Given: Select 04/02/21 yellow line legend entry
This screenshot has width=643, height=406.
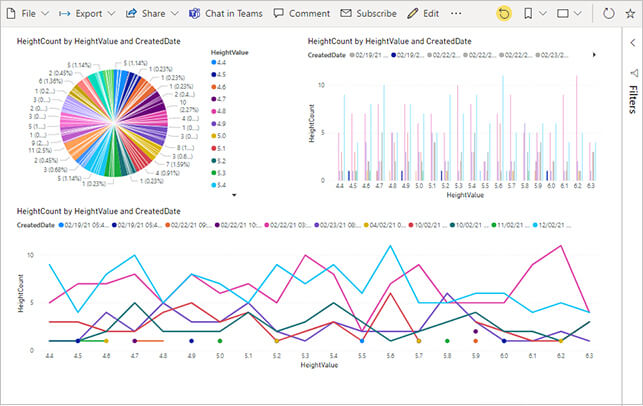Looking at the screenshot, I should click(385, 225).
